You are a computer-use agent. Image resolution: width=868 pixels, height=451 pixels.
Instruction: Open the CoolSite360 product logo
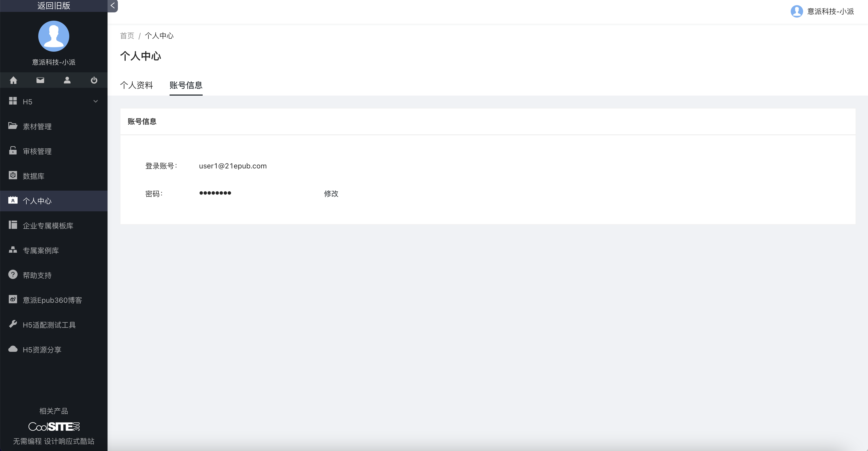pos(54,426)
